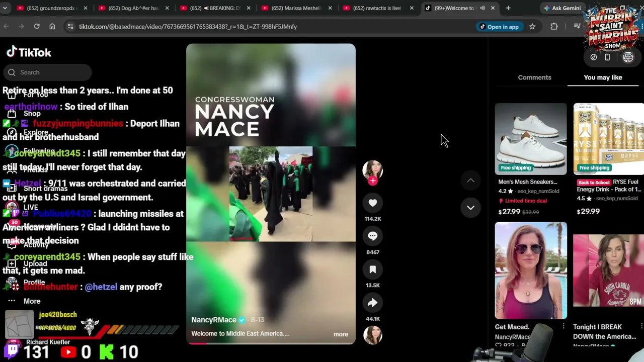The image size is (644, 362).
Task: Reload the TikTok page
Action: [x=37, y=27]
